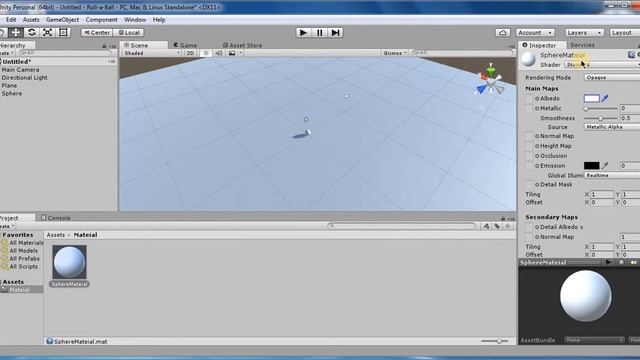Toggle scene lighting sun icon
Viewport: 640px width, 360px height.
(206, 53)
